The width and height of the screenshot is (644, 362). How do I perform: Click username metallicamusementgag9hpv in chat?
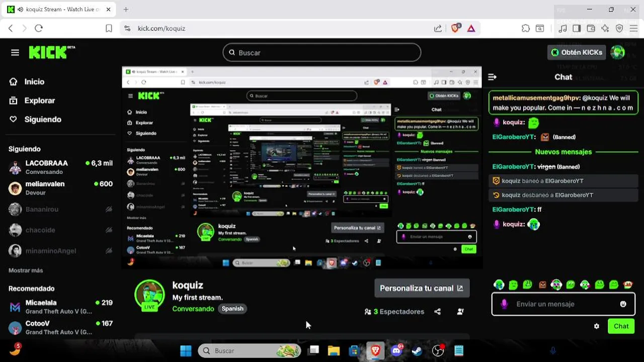pyautogui.click(x=536, y=98)
